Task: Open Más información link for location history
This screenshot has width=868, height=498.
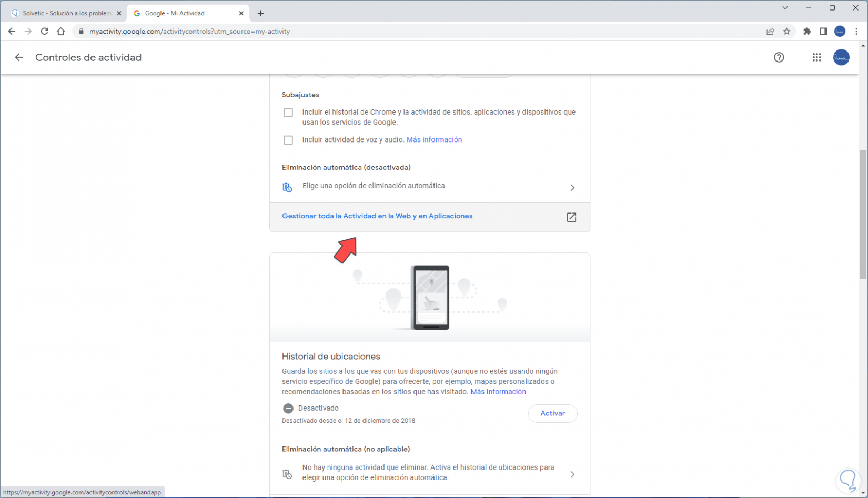Action: tap(498, 392)
